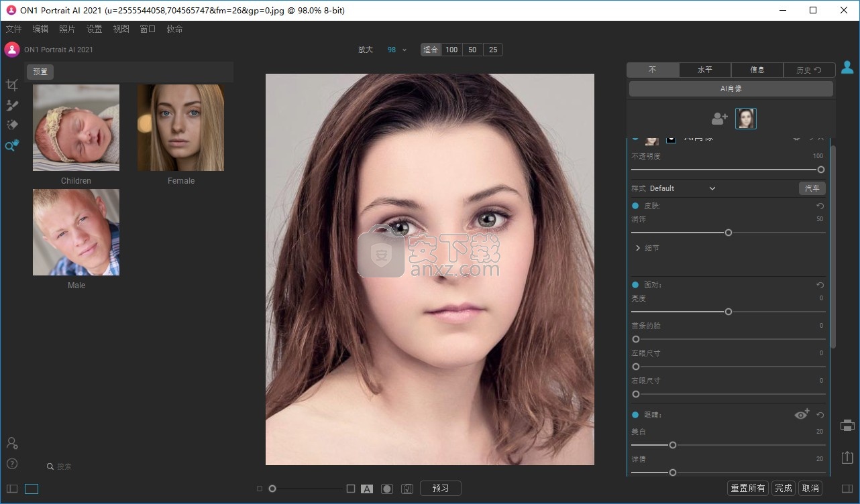Click the 汽车 auto button

click(812, 188)
